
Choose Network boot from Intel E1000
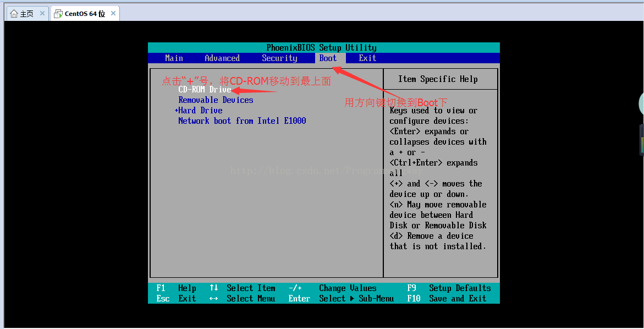coord(242,121)
